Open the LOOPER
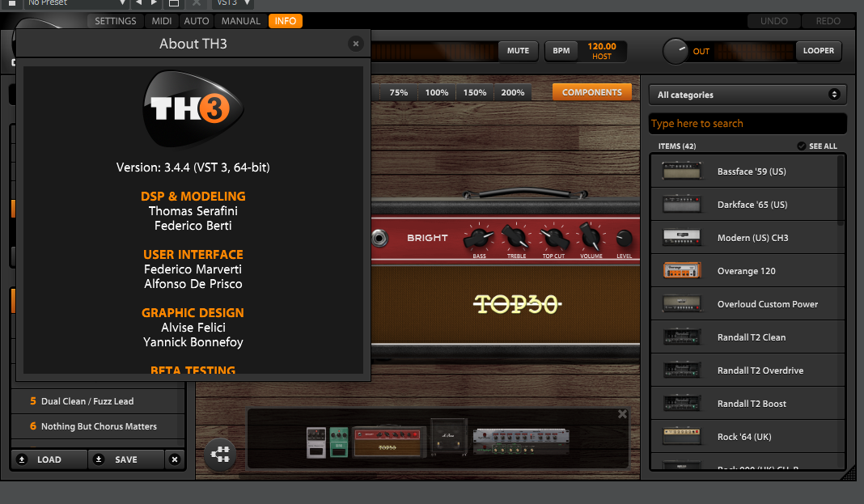Viewport: 864px width, 504px height. (818, 51)
